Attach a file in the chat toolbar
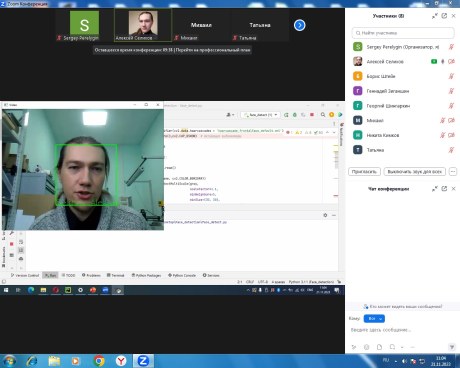The image size is (460, 368). pyautogui.click(x=379, y=347)
